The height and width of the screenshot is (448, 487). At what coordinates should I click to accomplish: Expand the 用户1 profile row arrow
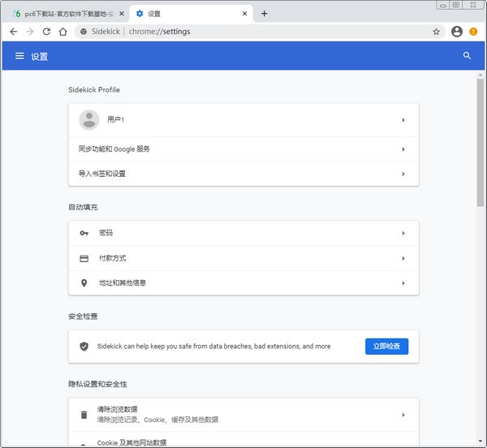click(403, 120)
